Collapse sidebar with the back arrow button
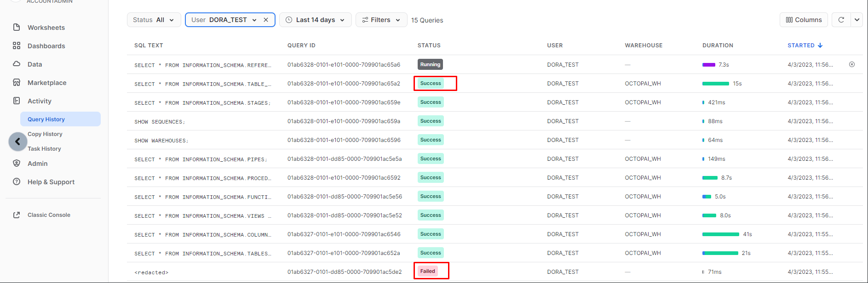This screenshot has height=283, width=868. point(18,141)
